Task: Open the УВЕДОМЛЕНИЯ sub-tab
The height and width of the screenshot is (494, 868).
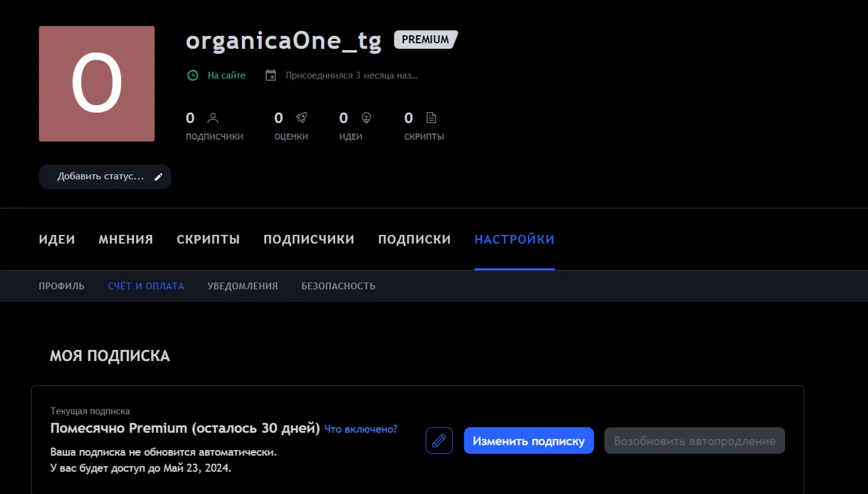Action: pyautogui.click(x=243, y=286)
